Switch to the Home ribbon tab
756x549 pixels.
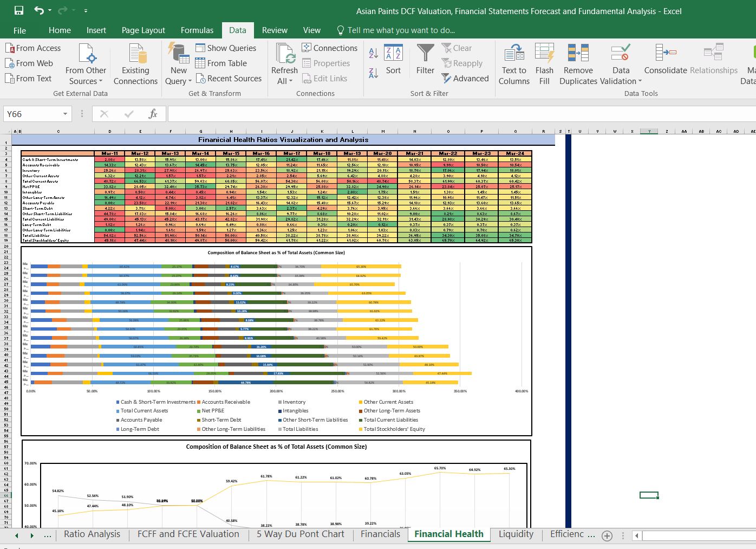click(x=60, y=30)
